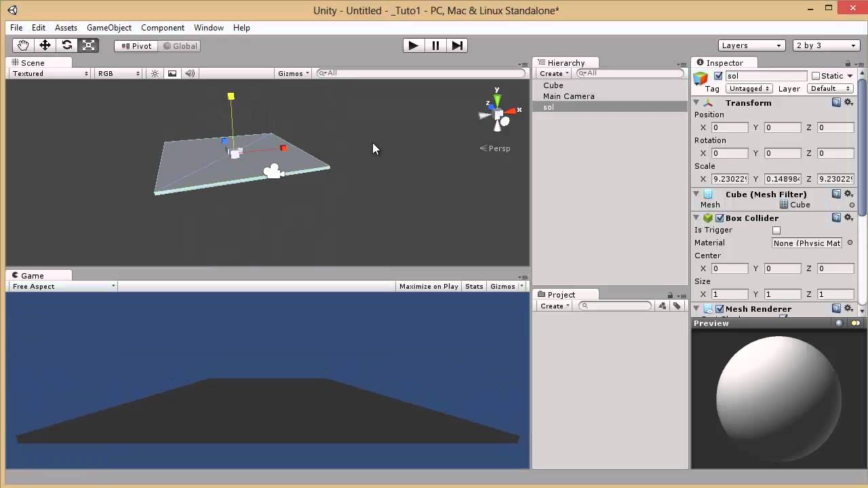Click the object name field containing sol
The height and width of the screenshot is (488, 868).
(766, 76)
